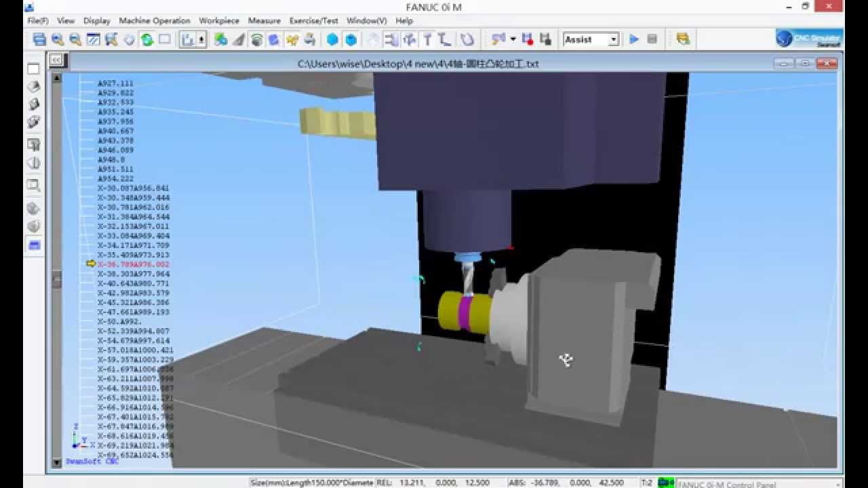Open the Window(V) menu
Viewport: 868px width, 488px height.
pos(367,21)
